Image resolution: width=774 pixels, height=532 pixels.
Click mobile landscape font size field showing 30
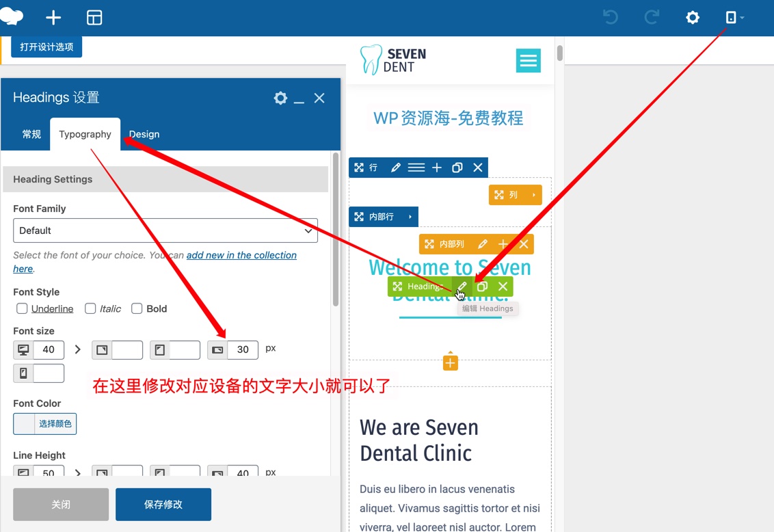242,349
